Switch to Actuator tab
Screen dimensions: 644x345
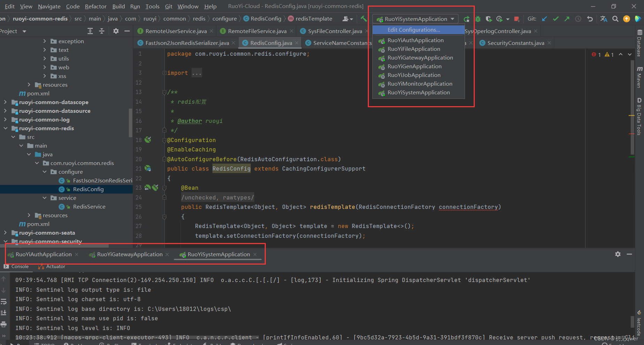(52, 267)
